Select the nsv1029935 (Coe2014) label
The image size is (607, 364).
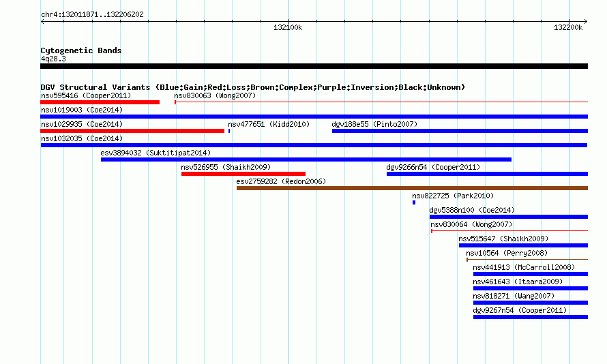(82, 124)
